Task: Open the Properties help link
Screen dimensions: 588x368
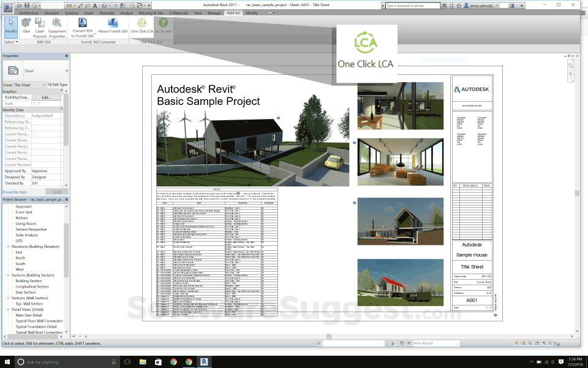Action: click(15, 192)
